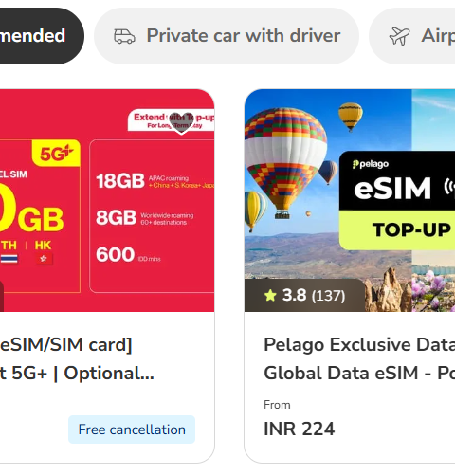Click the star rating icon beside 3.8

270,296
